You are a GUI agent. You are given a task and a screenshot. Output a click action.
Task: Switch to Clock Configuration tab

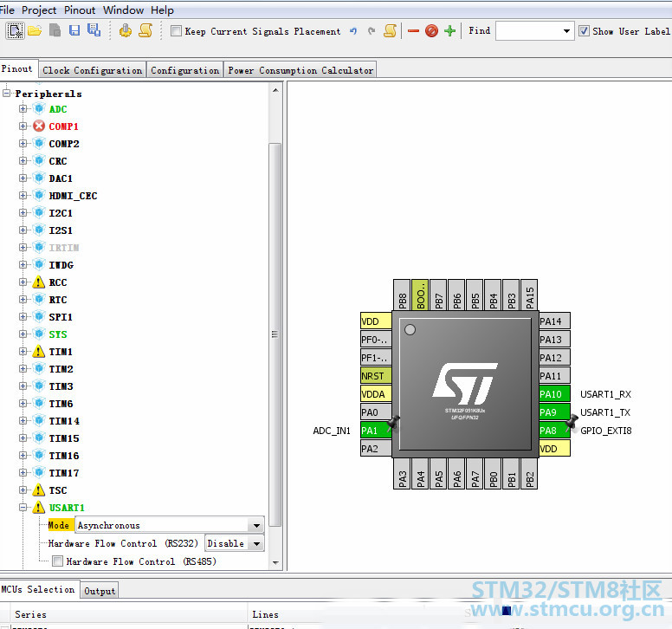pos(92,70)
